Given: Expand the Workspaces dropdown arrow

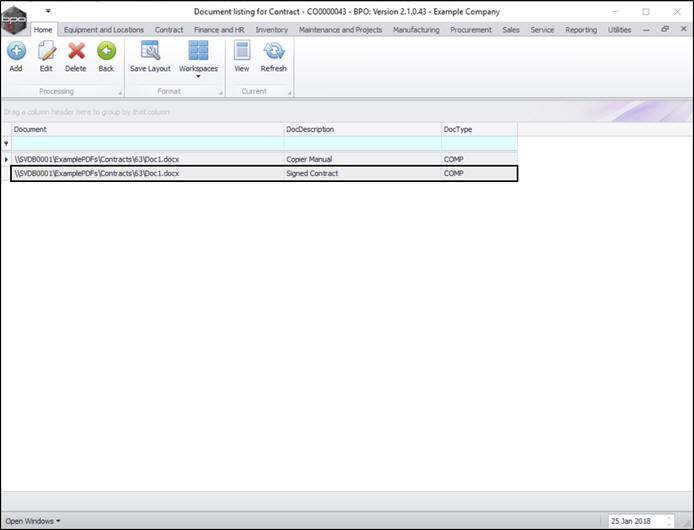Looking at the screenshot, I should [198, 77].
